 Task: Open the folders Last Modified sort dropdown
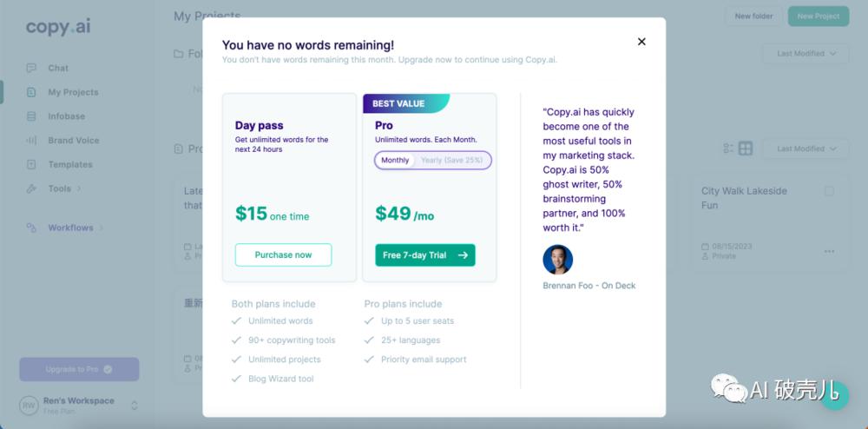pyautogui.click(x=806, y=54)
